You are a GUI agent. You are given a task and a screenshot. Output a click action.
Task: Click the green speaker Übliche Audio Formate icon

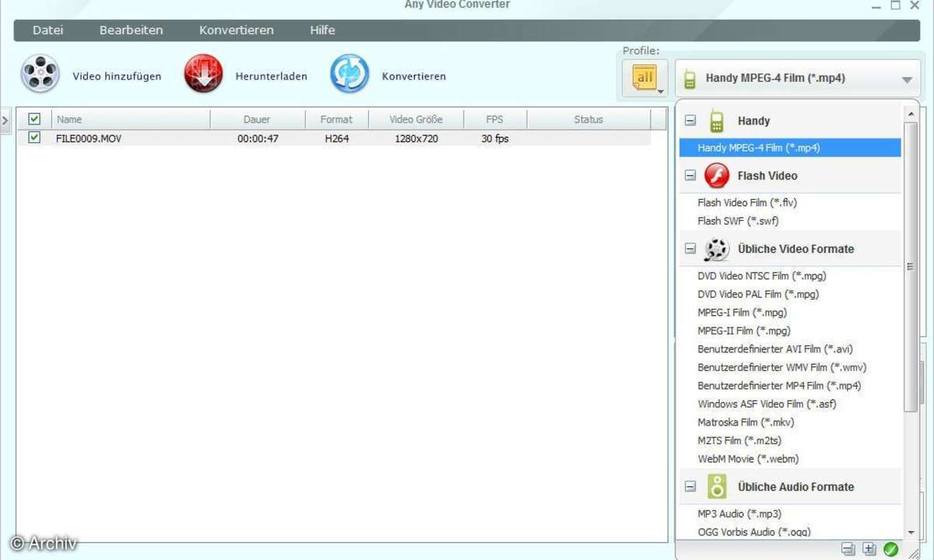tap(717, 487)
